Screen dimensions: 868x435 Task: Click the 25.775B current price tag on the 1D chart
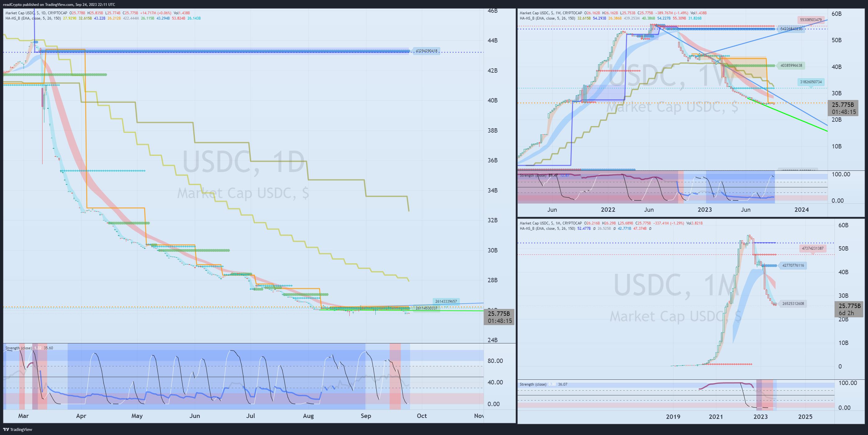pos(499,317)
